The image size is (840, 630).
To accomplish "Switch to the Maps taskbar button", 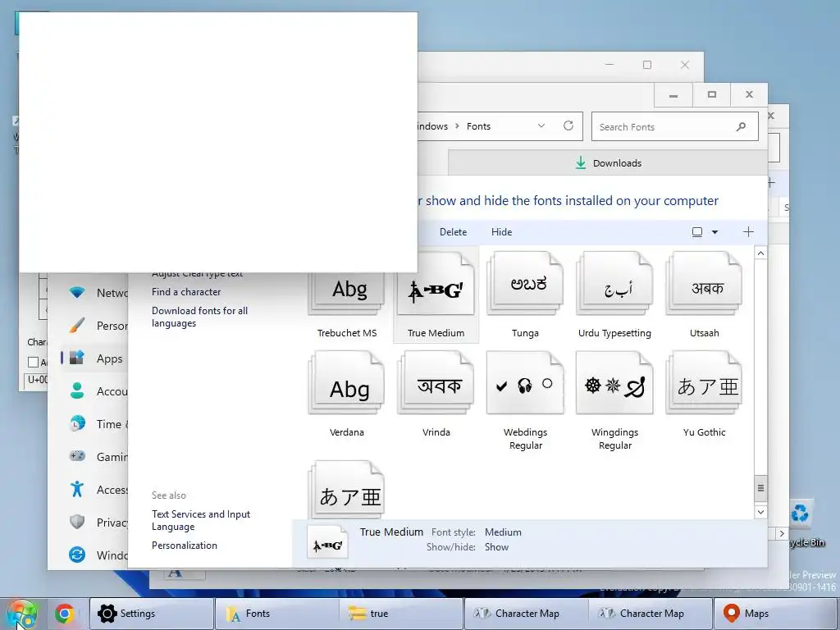I will pos(776,614).
